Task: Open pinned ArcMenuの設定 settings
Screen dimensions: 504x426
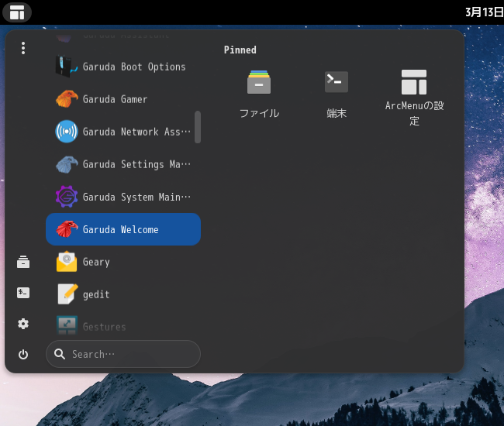Action: coord(414,98)
